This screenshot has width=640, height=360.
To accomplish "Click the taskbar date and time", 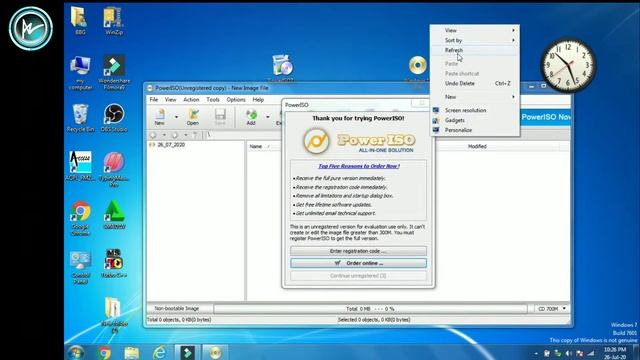I will coord(615,353).
